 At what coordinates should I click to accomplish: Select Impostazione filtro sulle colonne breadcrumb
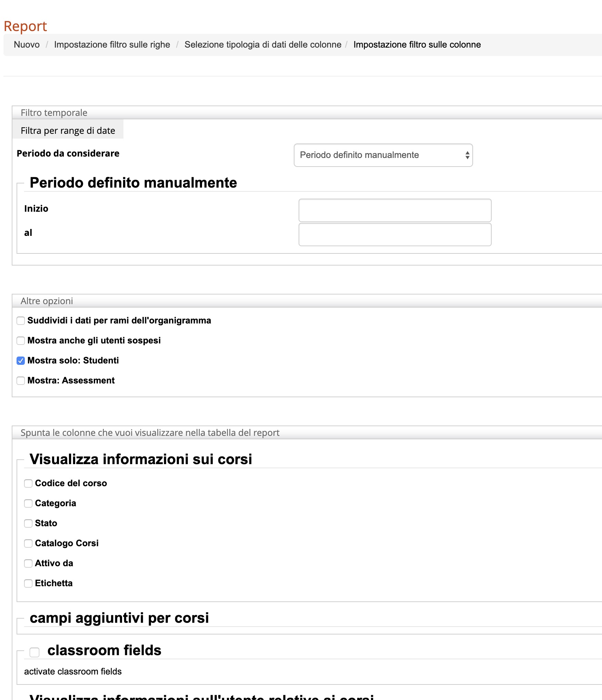point(417,45)
